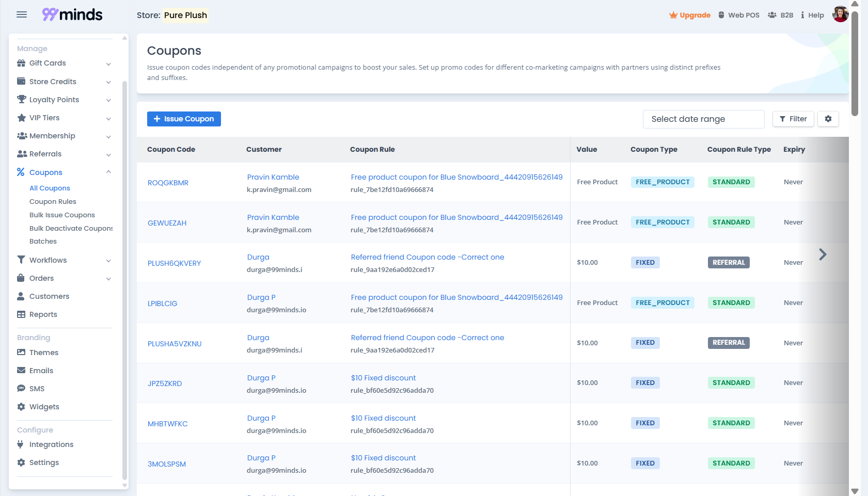Click the Membership people icon
868x496 pixels.
22,136
